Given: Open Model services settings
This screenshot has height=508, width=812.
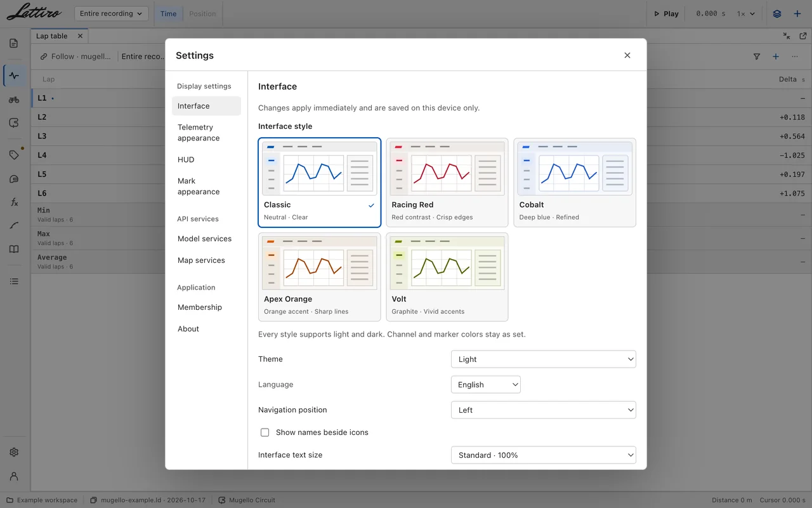Looking at the screenshot, I should tap(206, 239).
